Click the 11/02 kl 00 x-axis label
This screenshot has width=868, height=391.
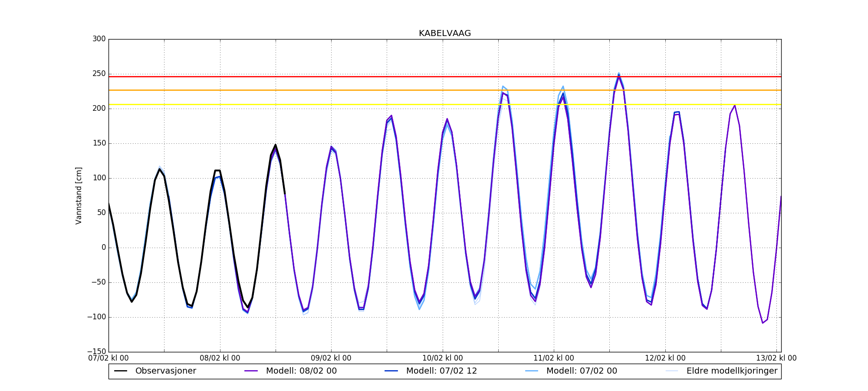pyautogui.click(x=554, y=358)
